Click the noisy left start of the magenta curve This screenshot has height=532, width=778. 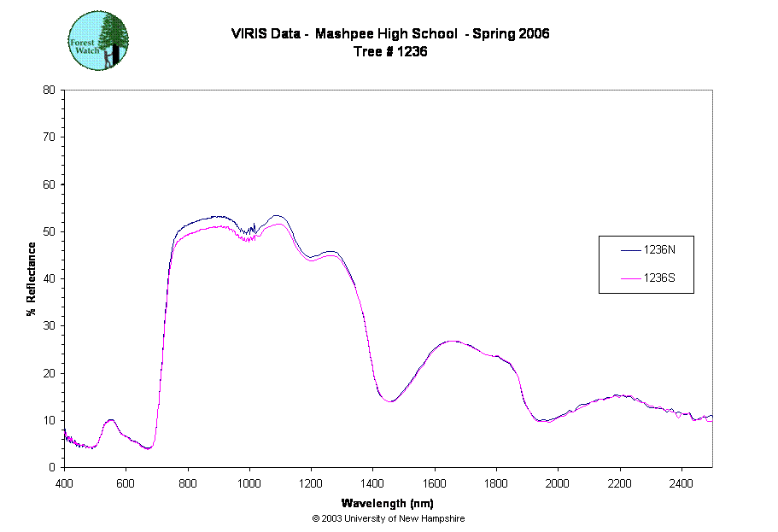coord(70,439)
